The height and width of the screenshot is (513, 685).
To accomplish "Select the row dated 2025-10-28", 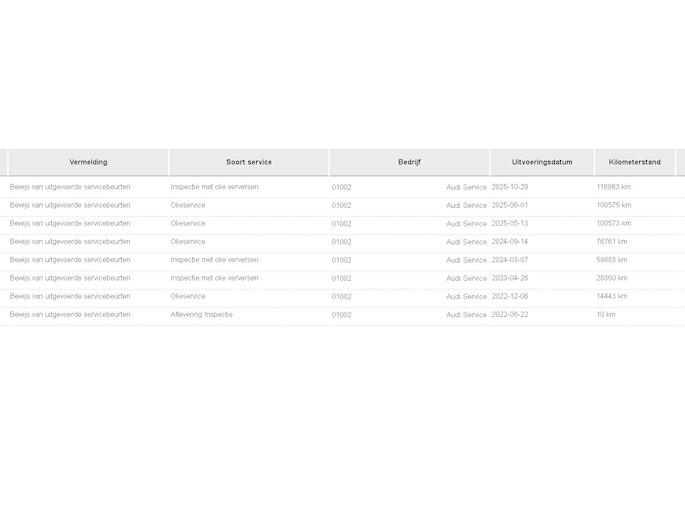I will (x=342, y=187).
